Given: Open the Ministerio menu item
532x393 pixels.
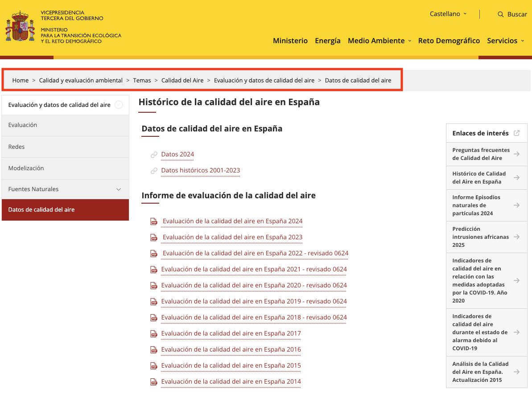Looking at the screenshot, I should [x=290, y=41].
